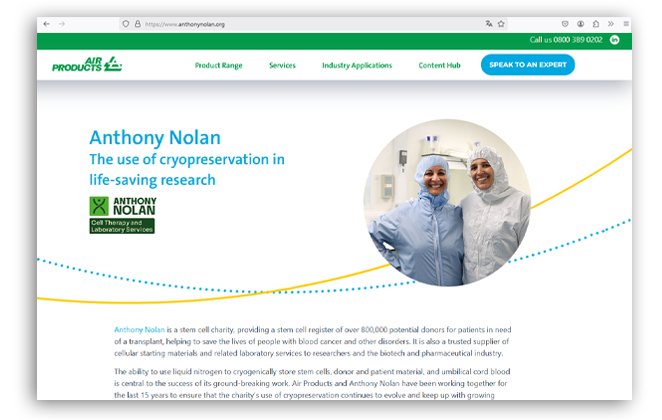The image size is (662, 420).
Task: Click the Speak to an Expert button
Action: (528, 65)
